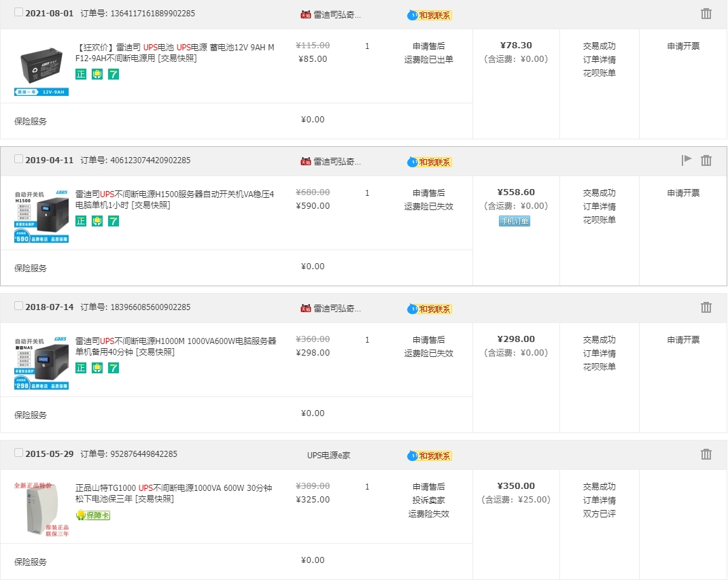728x580 pixels.
Task: Click 双方已评 on the ¥350.00 order
Action: click(x=600, y=513)
